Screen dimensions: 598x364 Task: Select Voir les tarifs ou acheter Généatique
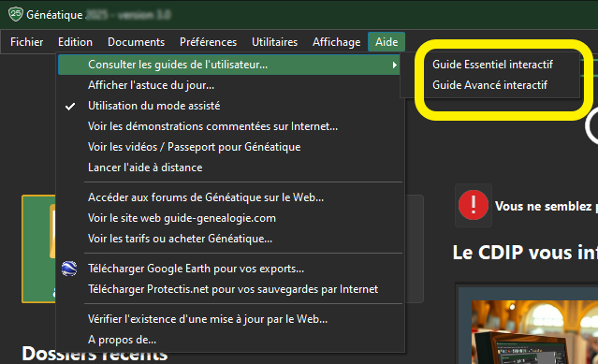229,239
